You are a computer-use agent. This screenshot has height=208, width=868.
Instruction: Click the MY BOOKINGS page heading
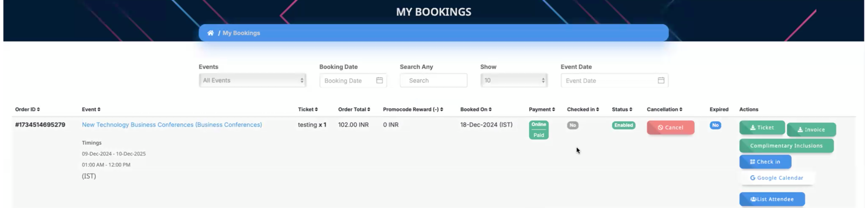coord(433,12)
